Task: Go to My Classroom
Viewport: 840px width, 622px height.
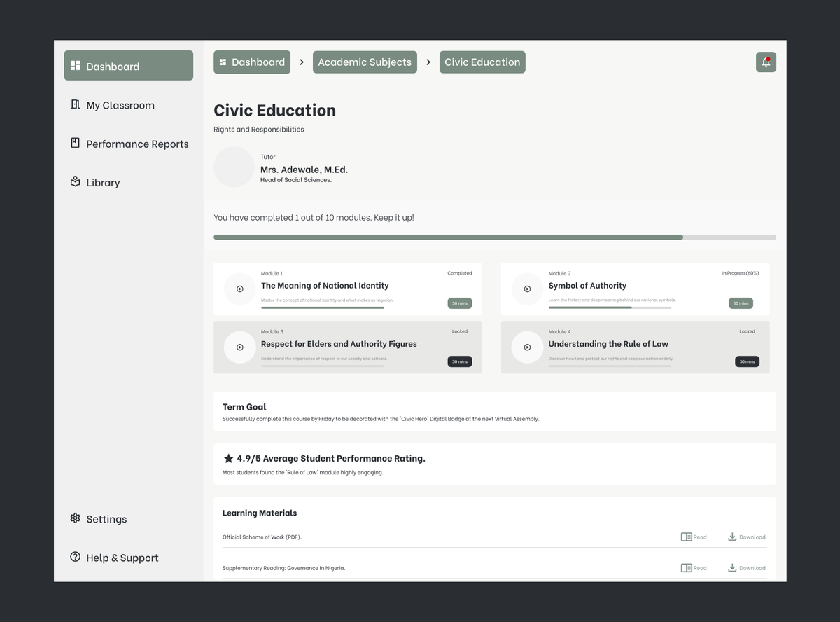Action: coord(120,105)
